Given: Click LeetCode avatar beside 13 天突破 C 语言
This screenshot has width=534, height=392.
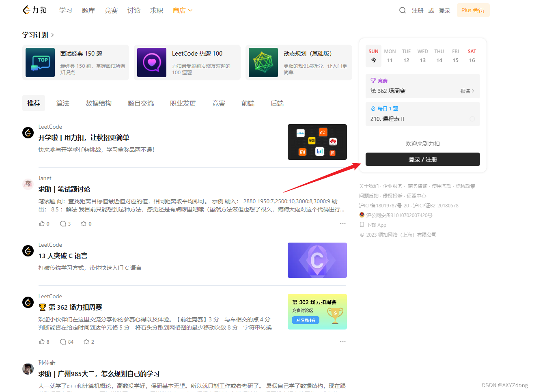Looking at the screenshot, I should point(28,251).
